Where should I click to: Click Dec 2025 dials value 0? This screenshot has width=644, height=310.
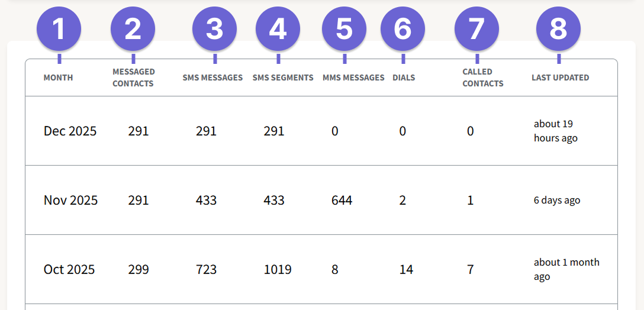coord(402,131)
